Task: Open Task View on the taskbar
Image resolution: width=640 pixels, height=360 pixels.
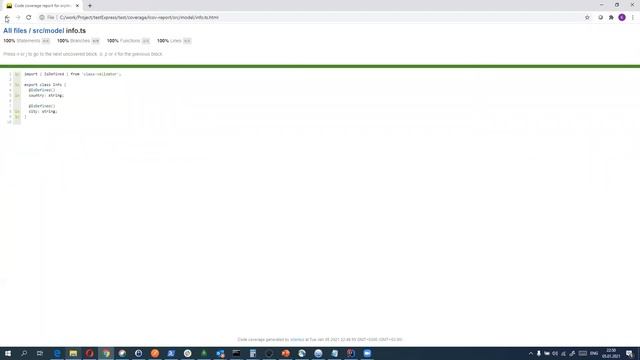Action: point(40,353)
